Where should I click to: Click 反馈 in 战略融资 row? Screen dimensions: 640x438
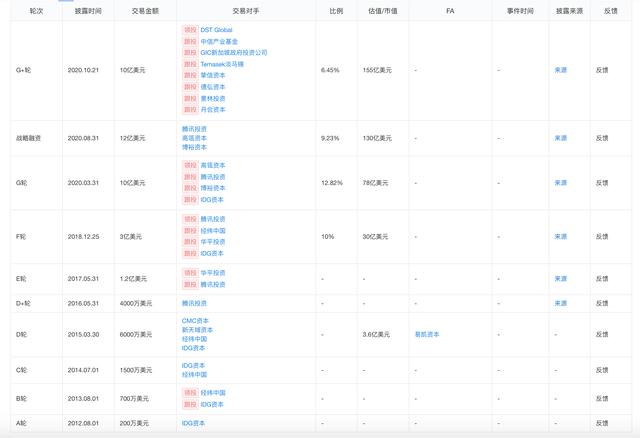[x=602, y=138]
